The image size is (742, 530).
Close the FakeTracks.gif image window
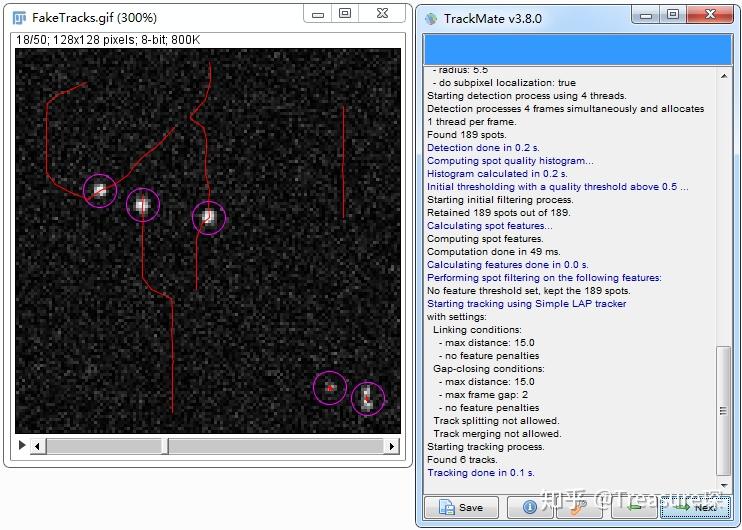[383, 14]
